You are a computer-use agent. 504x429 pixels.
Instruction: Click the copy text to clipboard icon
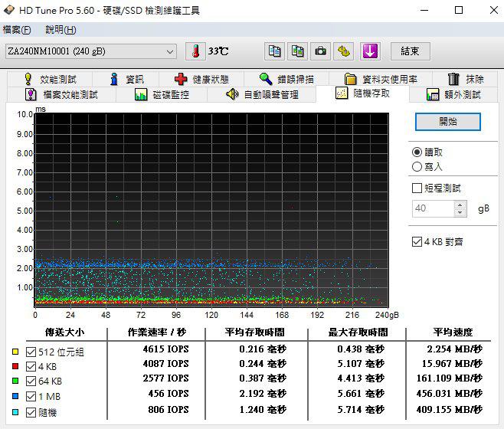pyautogui.click(x=273, y=51)
